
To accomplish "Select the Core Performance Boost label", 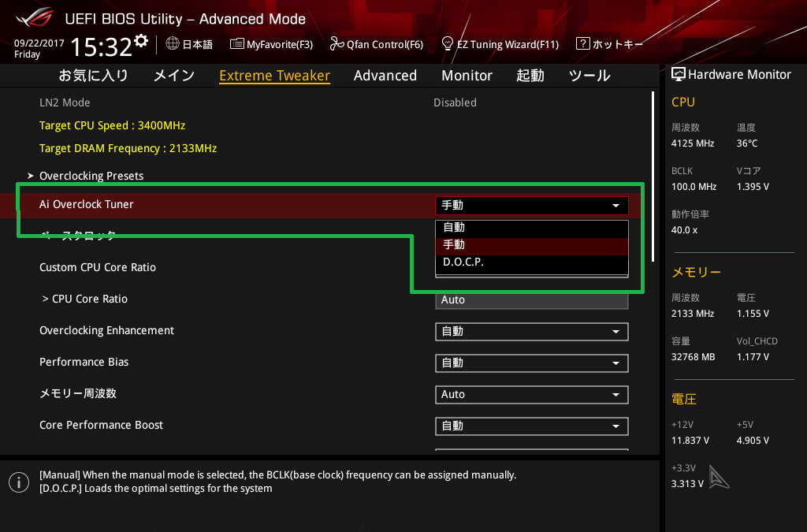I will click(102, 425).
